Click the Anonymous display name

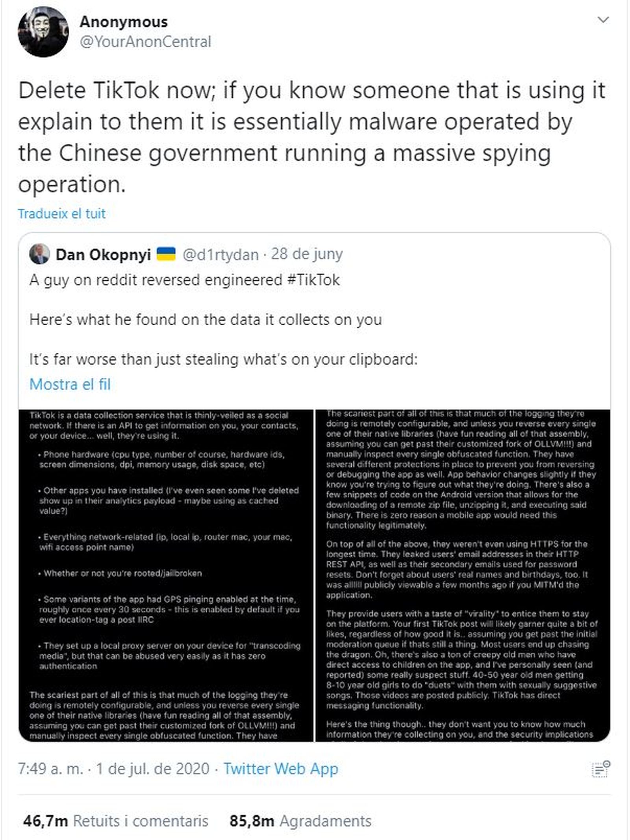(x=124, y=22)
